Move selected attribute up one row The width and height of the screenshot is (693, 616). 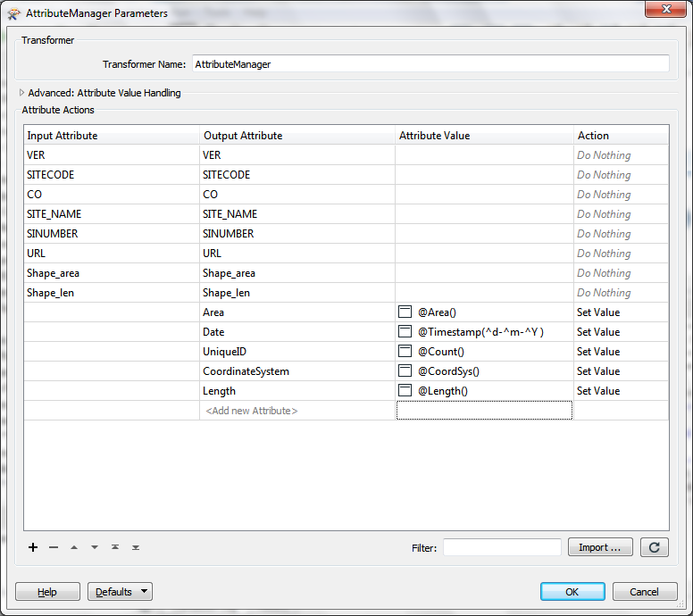tap(74, 547)
